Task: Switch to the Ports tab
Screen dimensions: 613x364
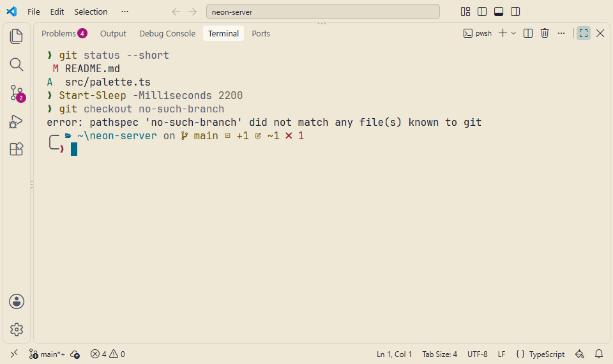Action: 261,33
